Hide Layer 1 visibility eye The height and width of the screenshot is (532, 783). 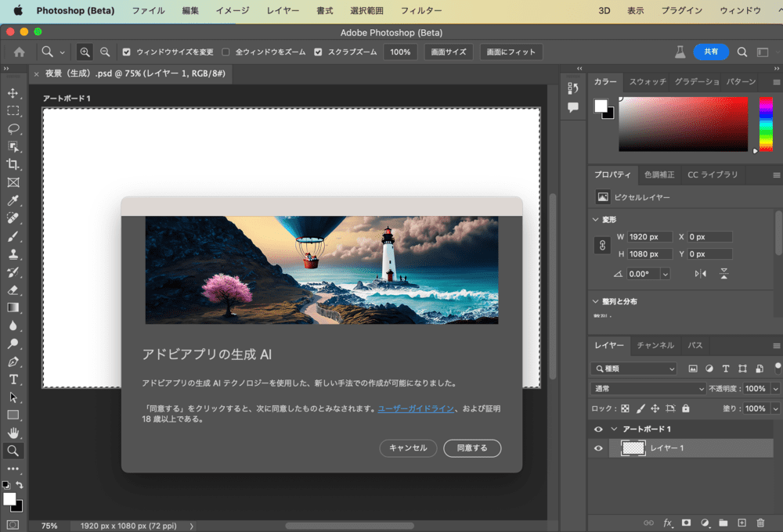tap(598, 448)
